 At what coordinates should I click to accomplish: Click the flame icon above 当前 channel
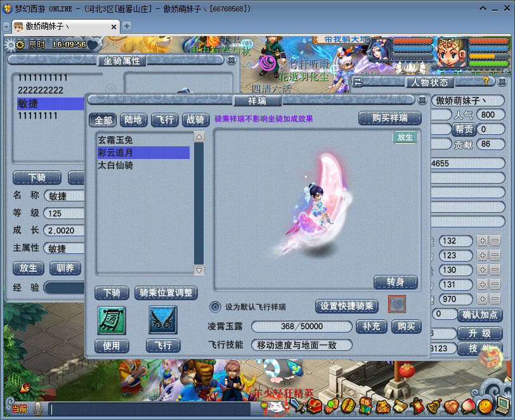click(25, 388)
